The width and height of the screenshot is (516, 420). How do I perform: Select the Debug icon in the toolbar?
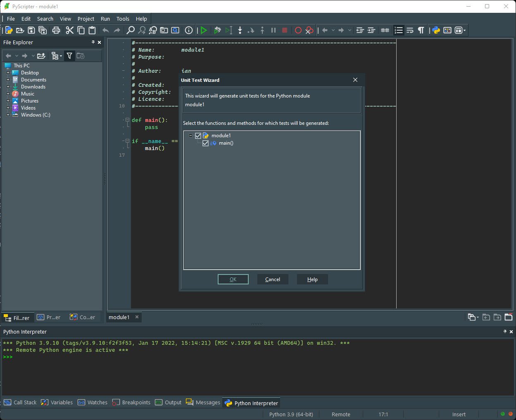pyautogui.click(x=218, y=30)
